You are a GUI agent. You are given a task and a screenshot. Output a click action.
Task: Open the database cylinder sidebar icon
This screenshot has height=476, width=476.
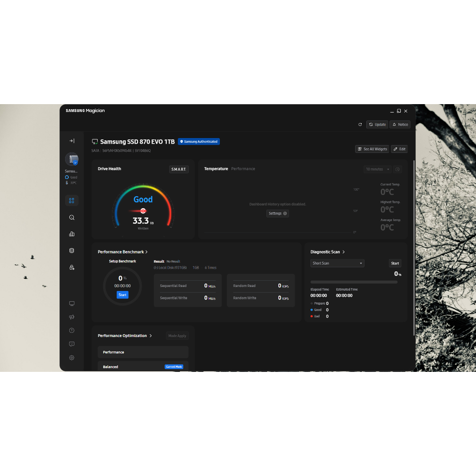[x=72, y=251]
